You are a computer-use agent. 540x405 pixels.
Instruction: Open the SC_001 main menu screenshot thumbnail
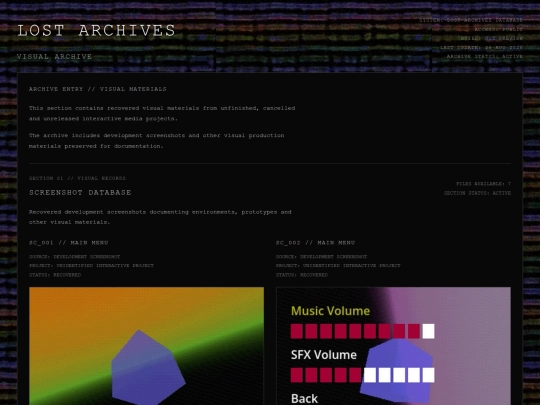[x=146, y=346]
